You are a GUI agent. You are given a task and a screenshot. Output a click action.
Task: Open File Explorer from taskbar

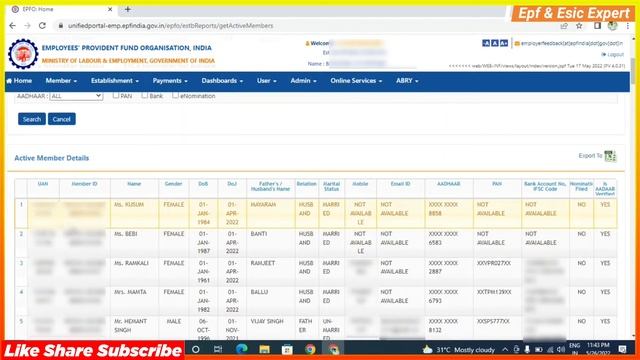coord(264,349)
